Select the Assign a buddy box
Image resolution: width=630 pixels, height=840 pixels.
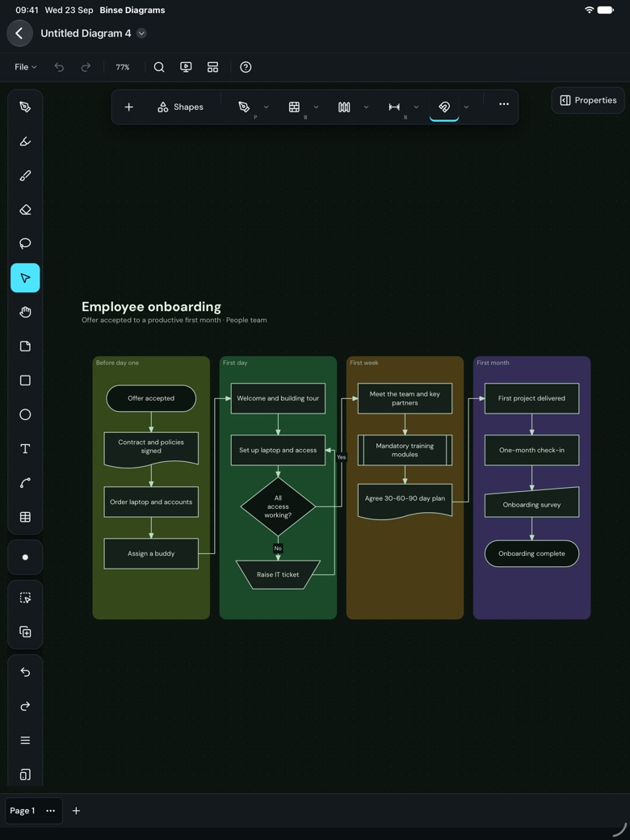151,553
